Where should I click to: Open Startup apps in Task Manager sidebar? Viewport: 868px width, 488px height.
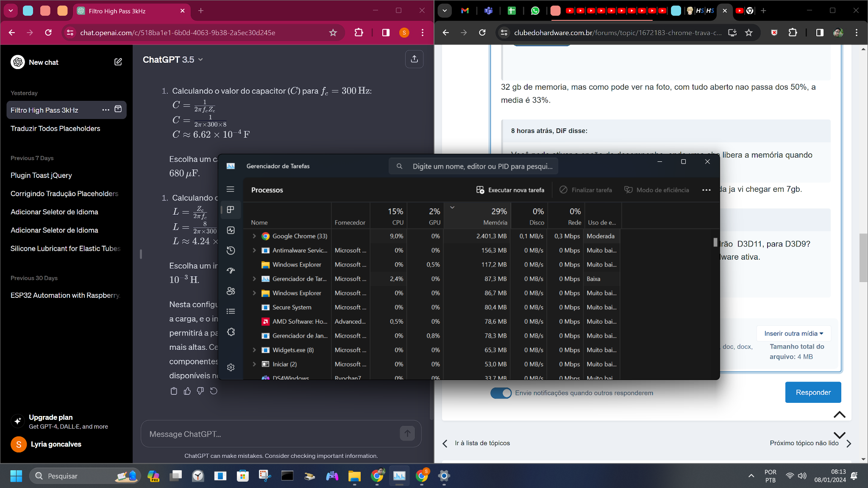coord(231,271)
